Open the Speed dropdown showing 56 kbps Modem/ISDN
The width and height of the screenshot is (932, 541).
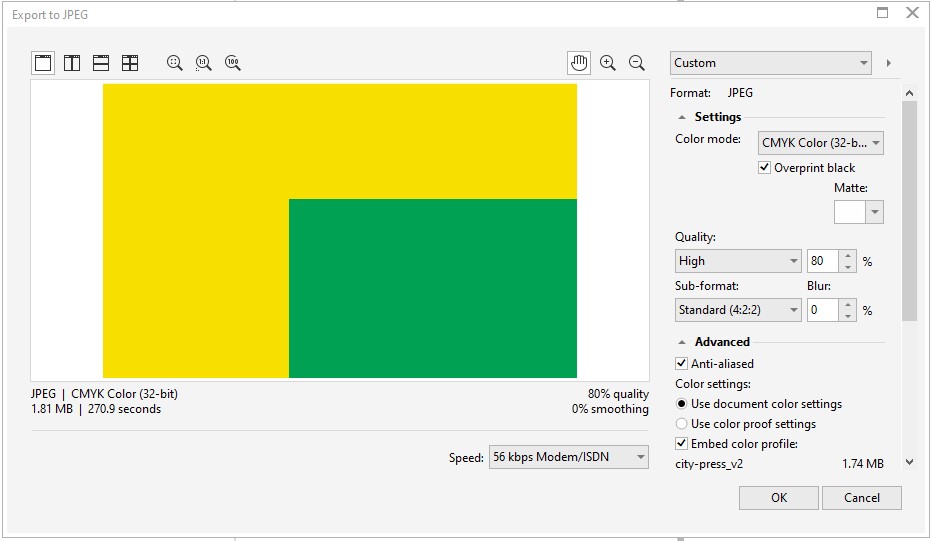568,458
